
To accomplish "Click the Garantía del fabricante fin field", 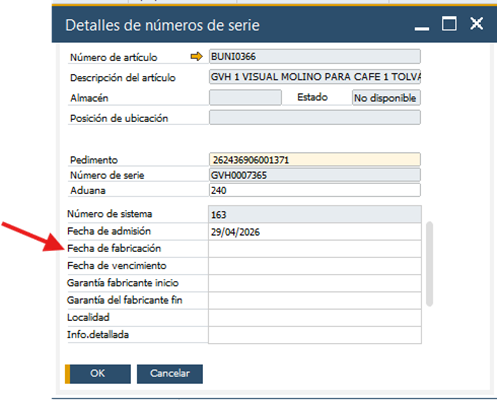I will pos(315,301).
